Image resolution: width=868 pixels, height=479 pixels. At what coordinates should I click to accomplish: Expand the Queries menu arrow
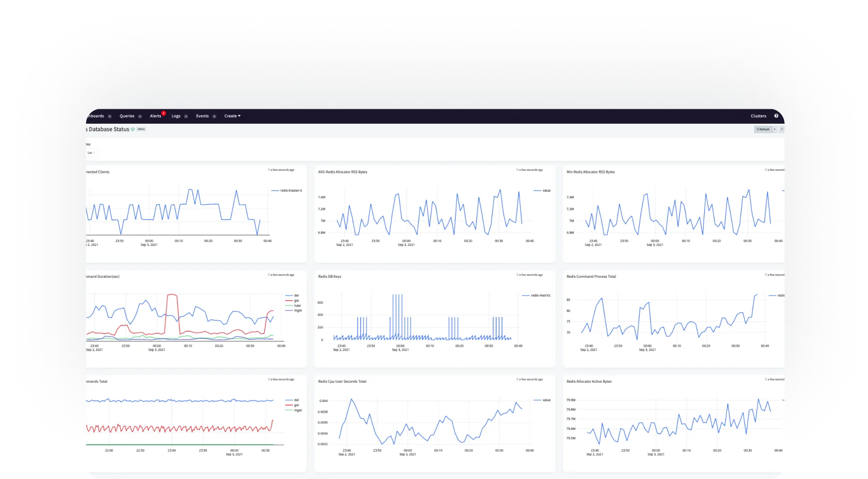140,116
